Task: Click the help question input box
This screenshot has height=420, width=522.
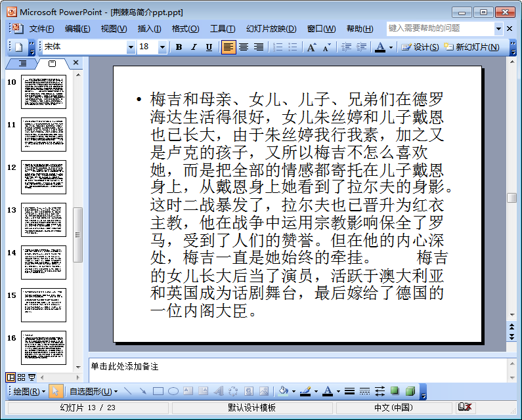Action: point(440,29)
